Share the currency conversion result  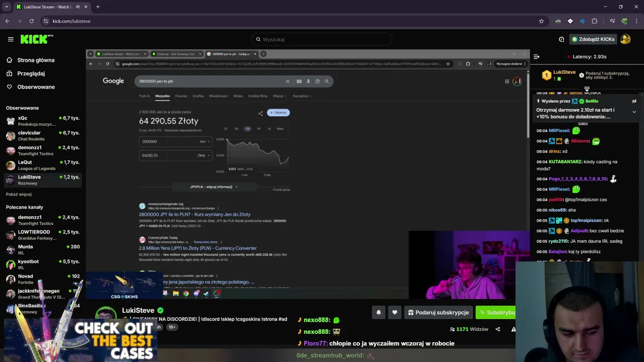click(260, 113)
